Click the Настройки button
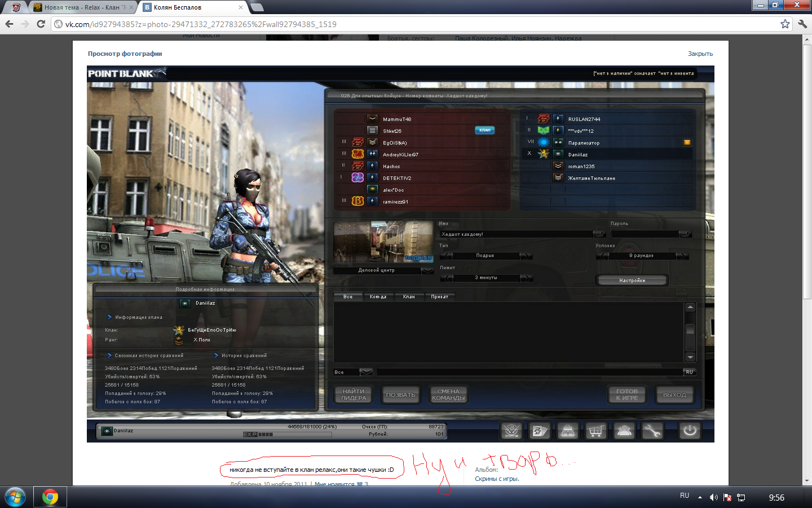812x508 pixels. tap(632, 280)
